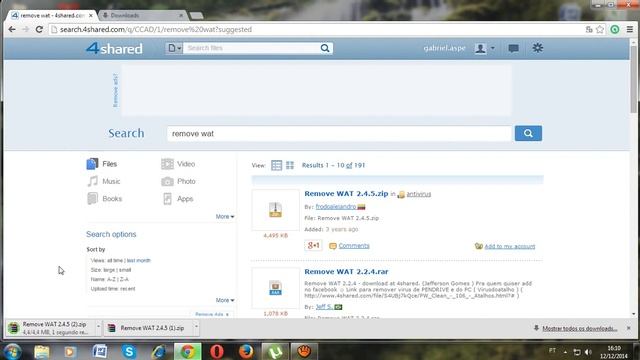Open Opera from the taskbar
The height and width of the screenshot is (360, 640).
tap(217, 351)
